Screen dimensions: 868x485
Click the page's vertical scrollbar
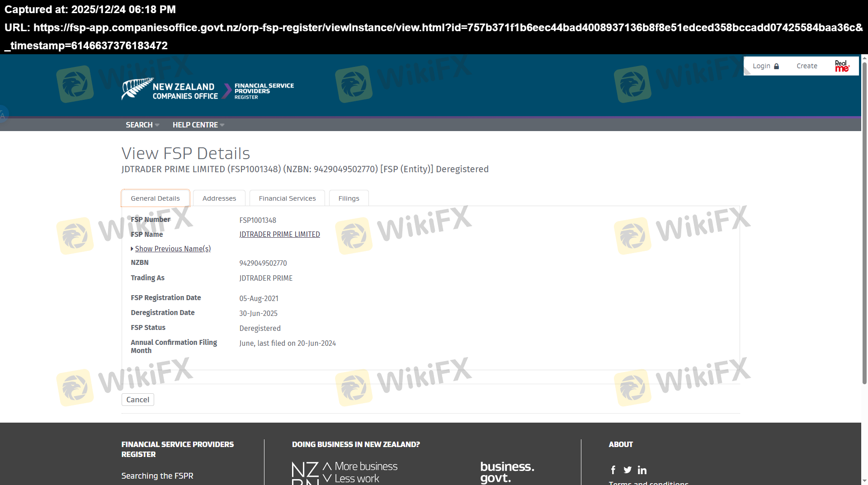click(x=864, y=226)
